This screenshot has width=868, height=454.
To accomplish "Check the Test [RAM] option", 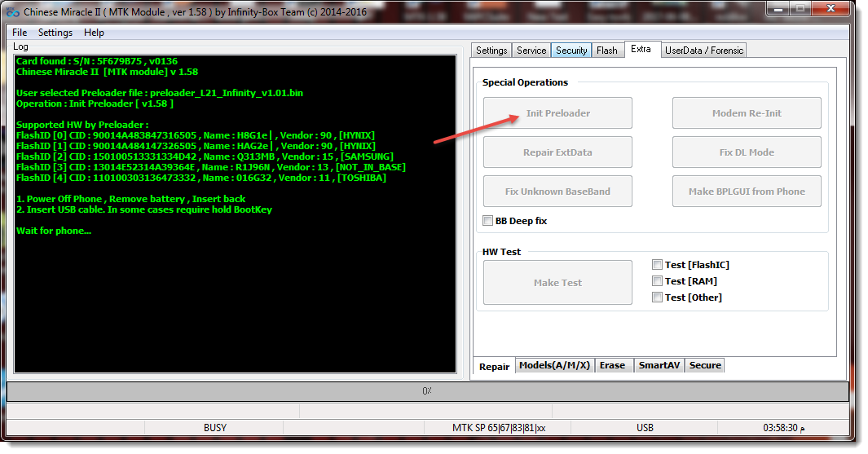I will (x=657, y=280).
